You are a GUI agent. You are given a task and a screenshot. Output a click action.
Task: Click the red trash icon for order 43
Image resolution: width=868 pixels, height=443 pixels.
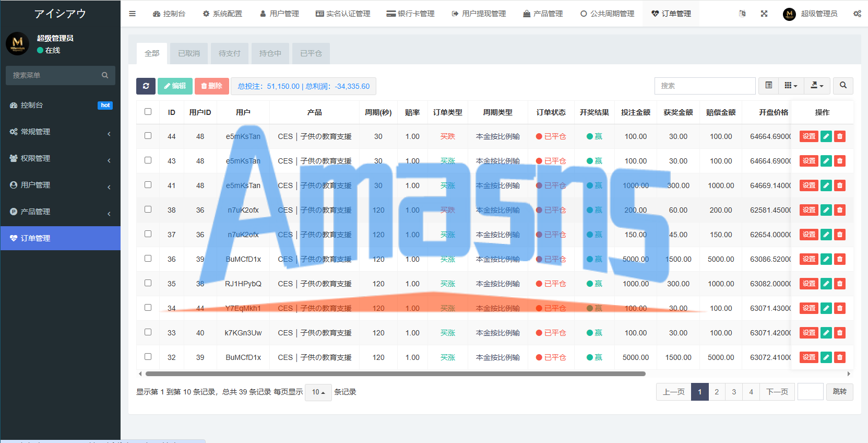[x=839, y=161]
